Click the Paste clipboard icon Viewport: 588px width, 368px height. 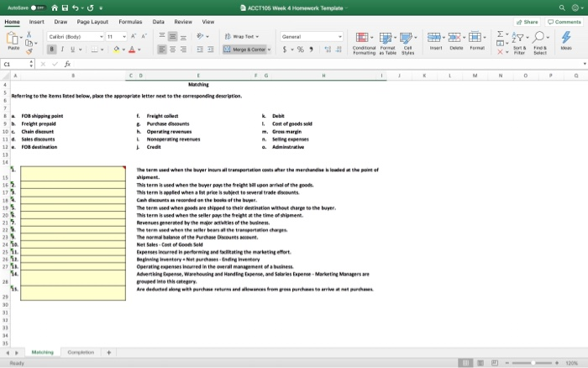pyautogui.click(x=13, y=39)
